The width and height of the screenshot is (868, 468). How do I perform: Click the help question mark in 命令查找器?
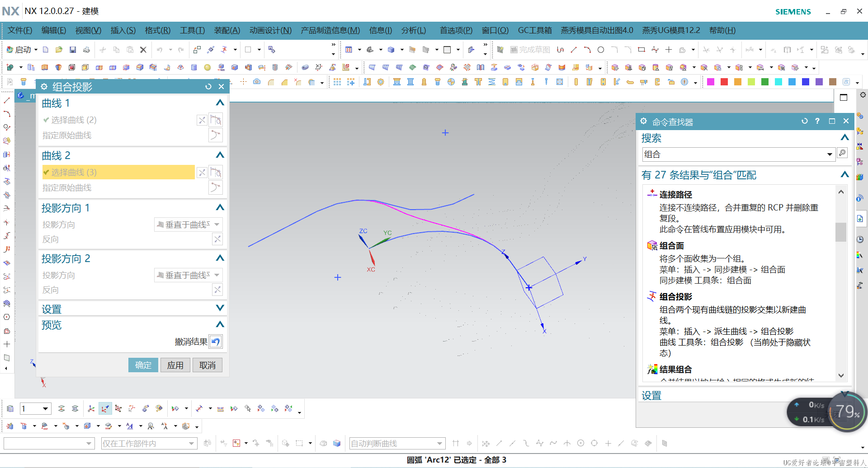point(817,121)
